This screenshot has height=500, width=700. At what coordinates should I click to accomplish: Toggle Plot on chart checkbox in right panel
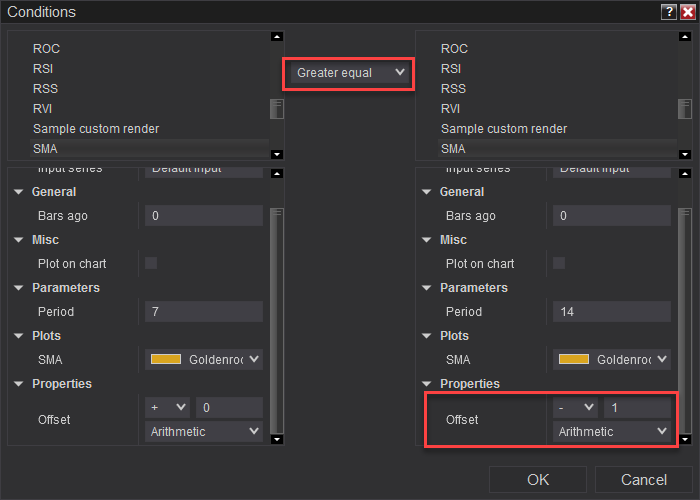(x=559, y=263)
